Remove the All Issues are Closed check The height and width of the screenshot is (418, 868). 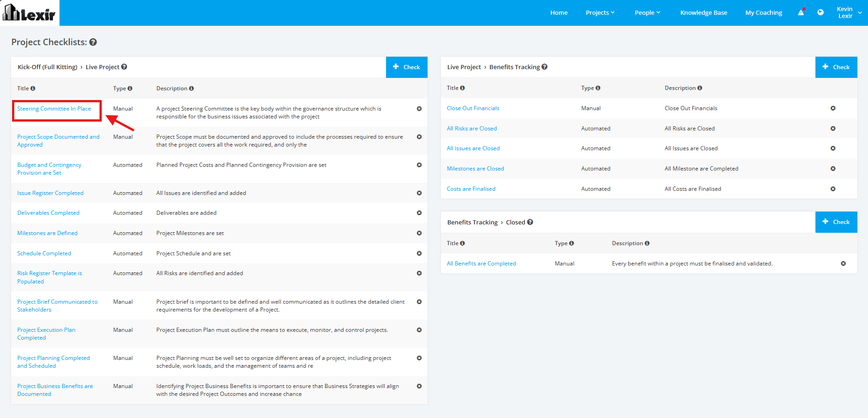pyautogui.click(x=833, y=148)
